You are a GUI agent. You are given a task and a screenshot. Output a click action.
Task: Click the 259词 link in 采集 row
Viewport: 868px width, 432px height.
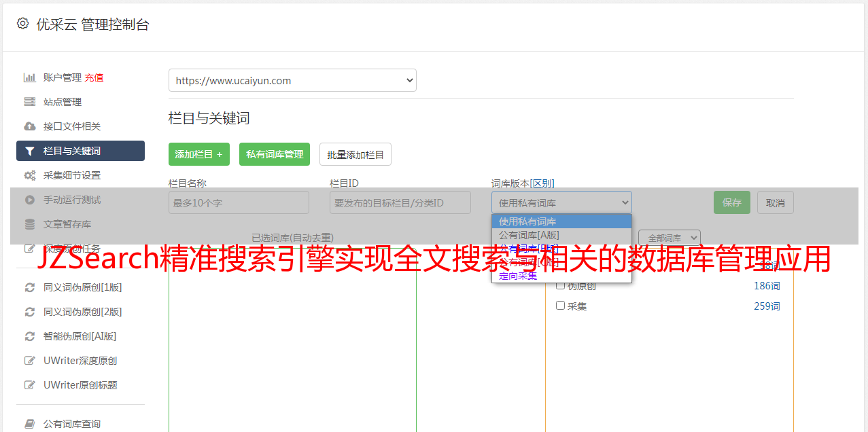tap(767, 306)
